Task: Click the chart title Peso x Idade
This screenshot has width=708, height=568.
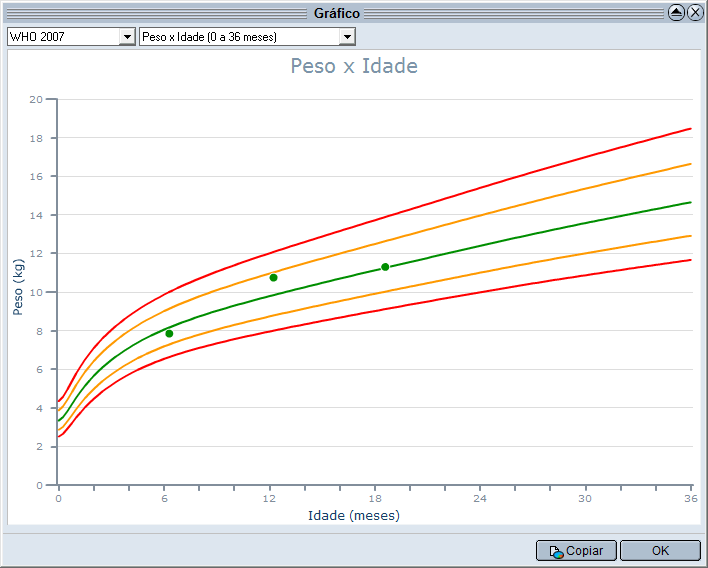Action: (354, 66)
